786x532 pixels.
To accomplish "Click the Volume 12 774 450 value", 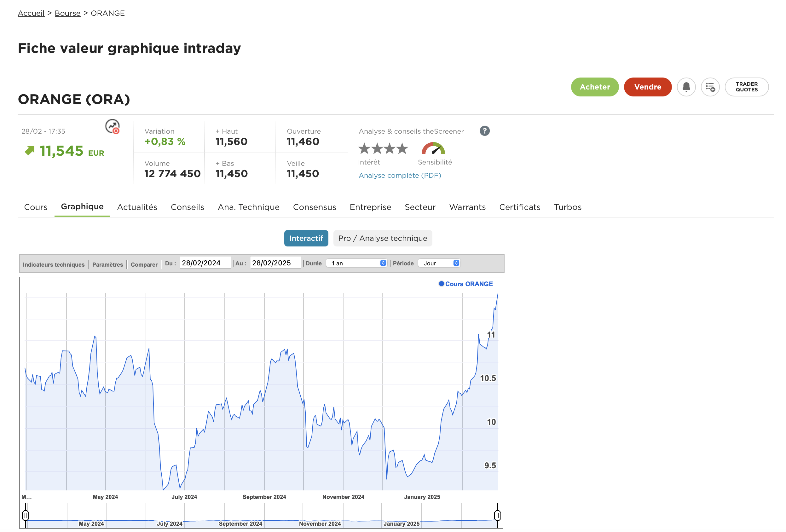I will [172, 174].
